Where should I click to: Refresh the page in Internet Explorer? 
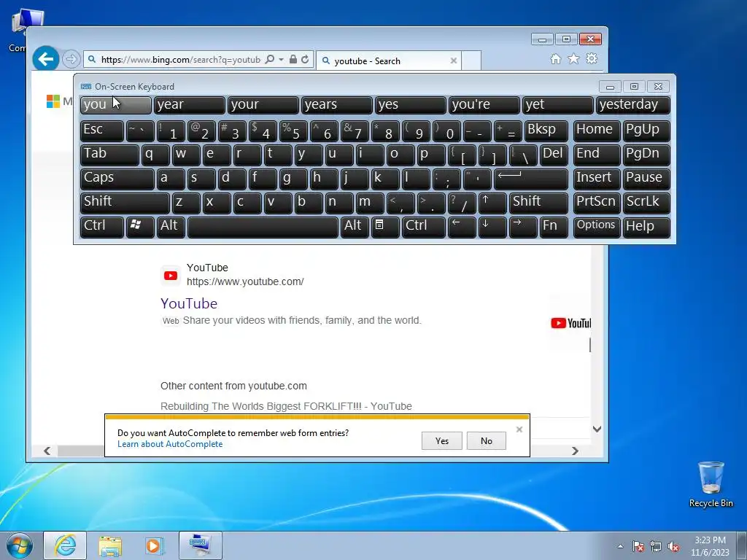point(305,59)
